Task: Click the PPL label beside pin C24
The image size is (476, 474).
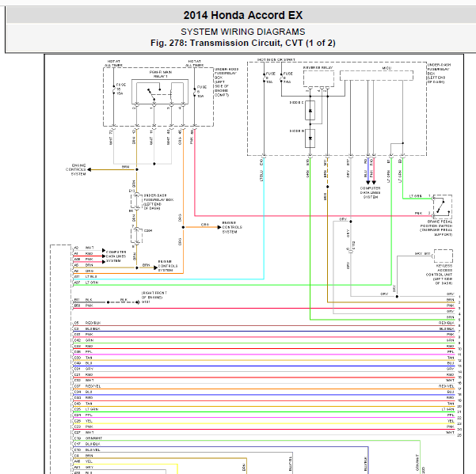Action: point(89,415)
